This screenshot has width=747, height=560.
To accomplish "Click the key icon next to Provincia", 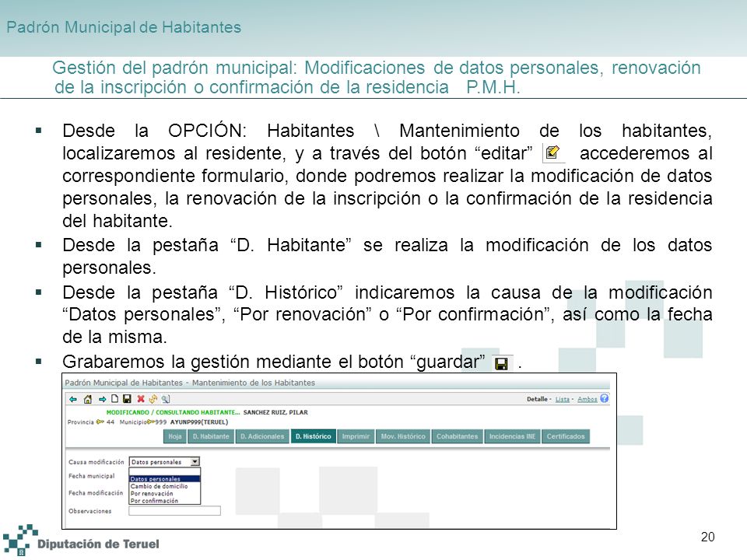I will pos(100,422).
